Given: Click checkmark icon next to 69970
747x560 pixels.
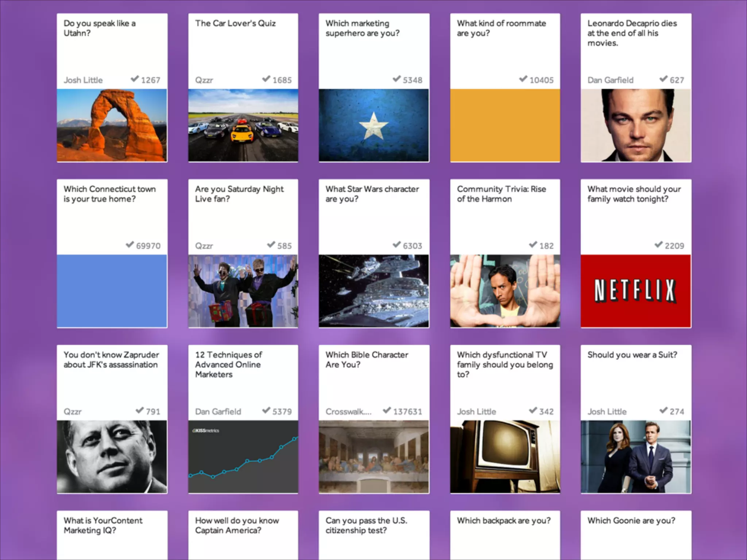Looking at the screenshot, I should click(129, 245).
